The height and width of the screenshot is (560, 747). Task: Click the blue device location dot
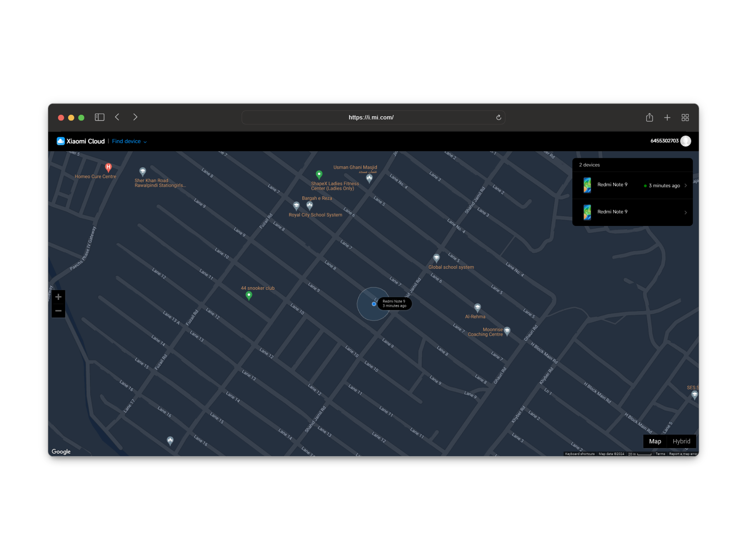click(374, 304)
